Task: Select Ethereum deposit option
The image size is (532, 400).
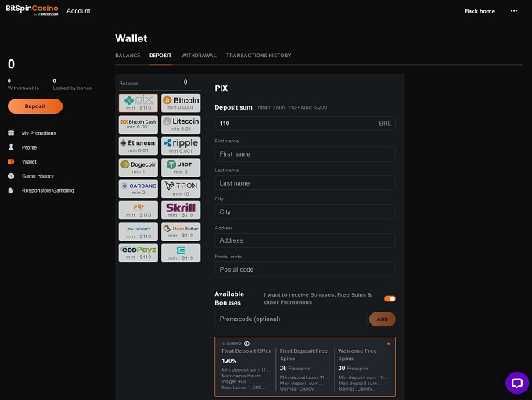Action: click(x=138, y=146)
